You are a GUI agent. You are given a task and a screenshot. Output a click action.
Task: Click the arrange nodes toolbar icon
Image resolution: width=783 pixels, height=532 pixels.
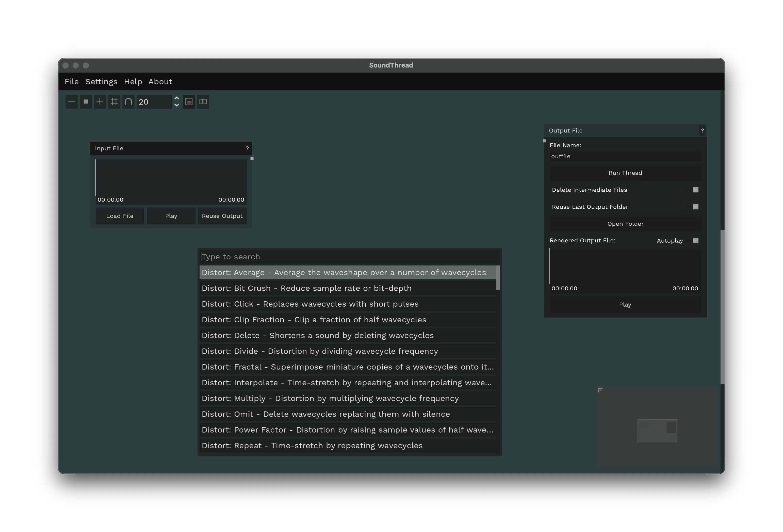[203, 102]
